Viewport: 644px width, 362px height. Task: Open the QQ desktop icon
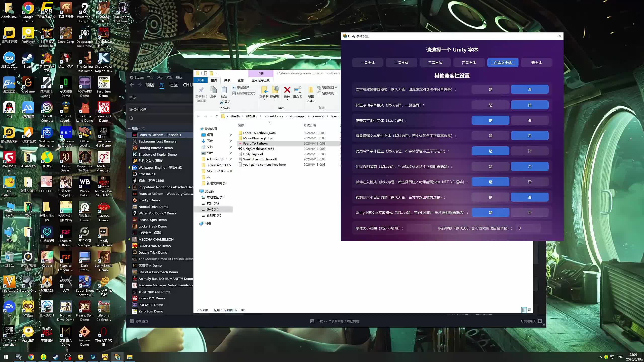coord(9,110)
